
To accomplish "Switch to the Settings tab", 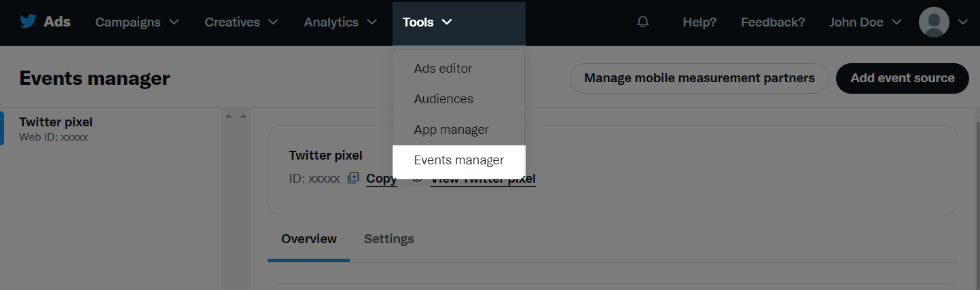I will (x=388, y=239).
